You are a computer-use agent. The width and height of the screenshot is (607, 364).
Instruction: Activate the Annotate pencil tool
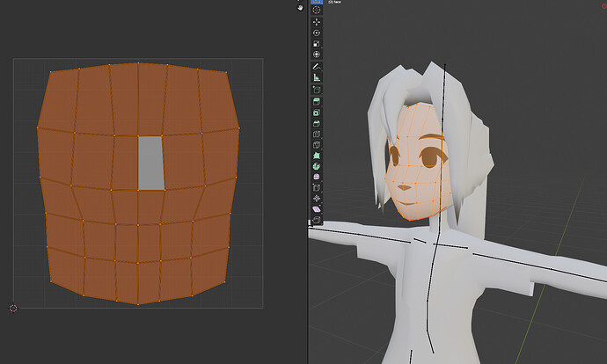pyautogui.click(x=317, y=67)
